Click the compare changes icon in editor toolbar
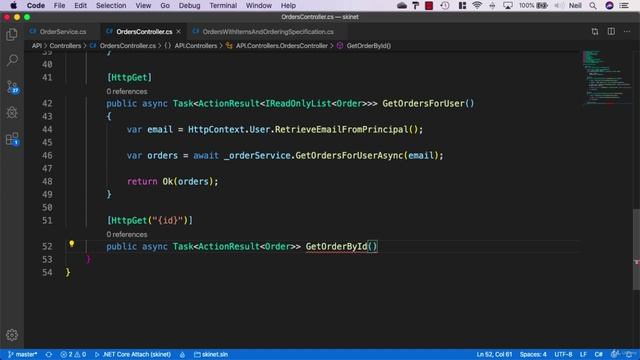The height and width of the screenshot is (360, 640). [595, 31]
